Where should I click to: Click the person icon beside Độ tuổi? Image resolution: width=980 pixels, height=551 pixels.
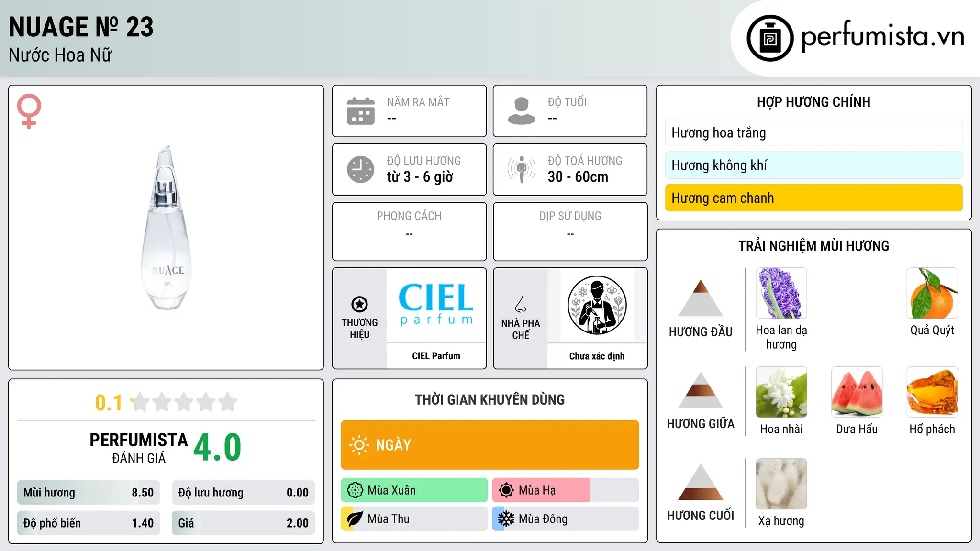[x=522, y=111]
